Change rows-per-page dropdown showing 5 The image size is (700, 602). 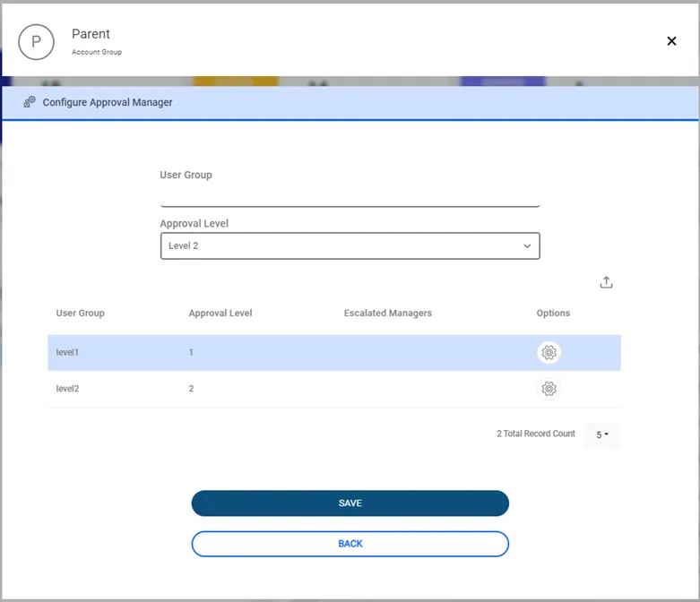click(601, 434)
